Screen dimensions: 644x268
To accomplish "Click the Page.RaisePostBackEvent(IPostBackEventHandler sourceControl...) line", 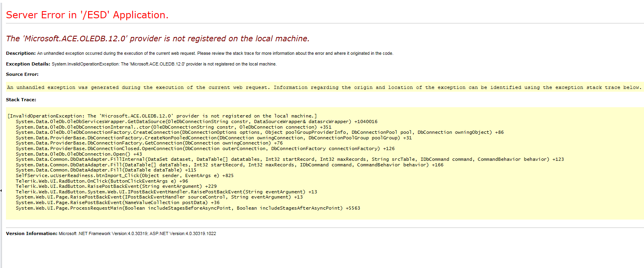I will (x=159, y=197).
